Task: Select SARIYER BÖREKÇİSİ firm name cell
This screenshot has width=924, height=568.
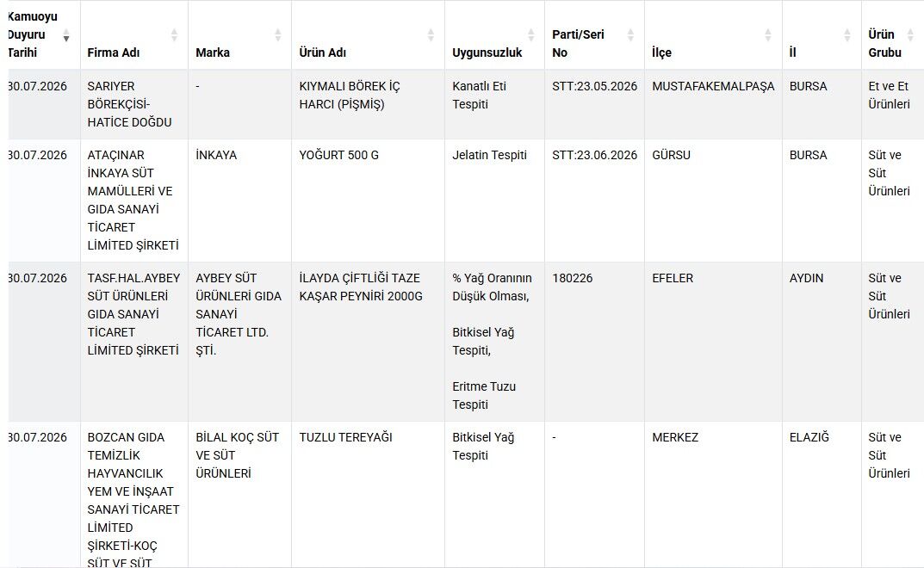Action: coord(133,104)
